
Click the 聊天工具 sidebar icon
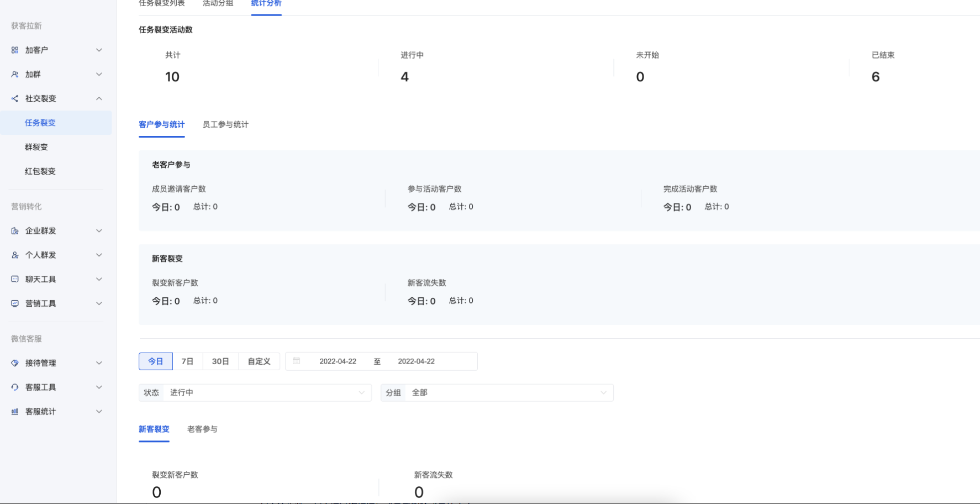15,280
